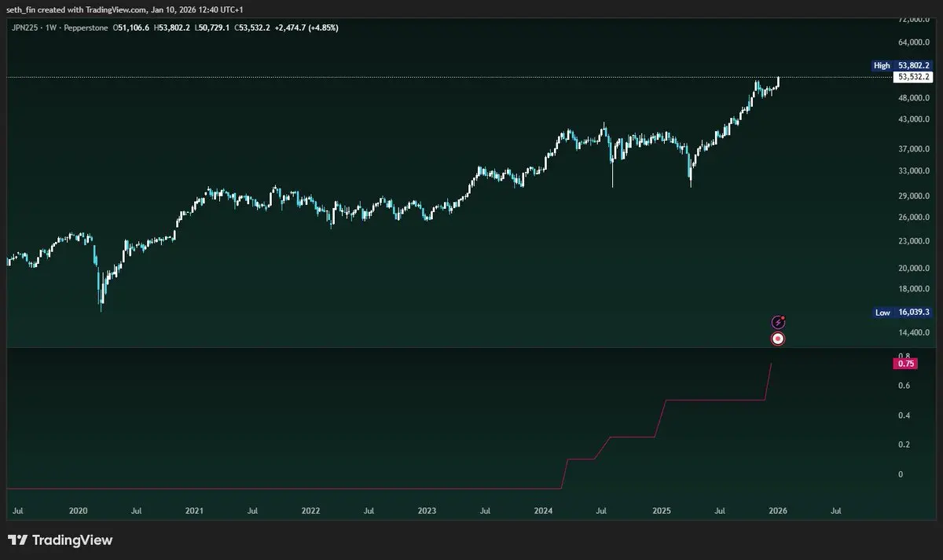Click the 37,000.0 price axis label
The height and width of the screenshot is (560, 943).
click(914, 149)
